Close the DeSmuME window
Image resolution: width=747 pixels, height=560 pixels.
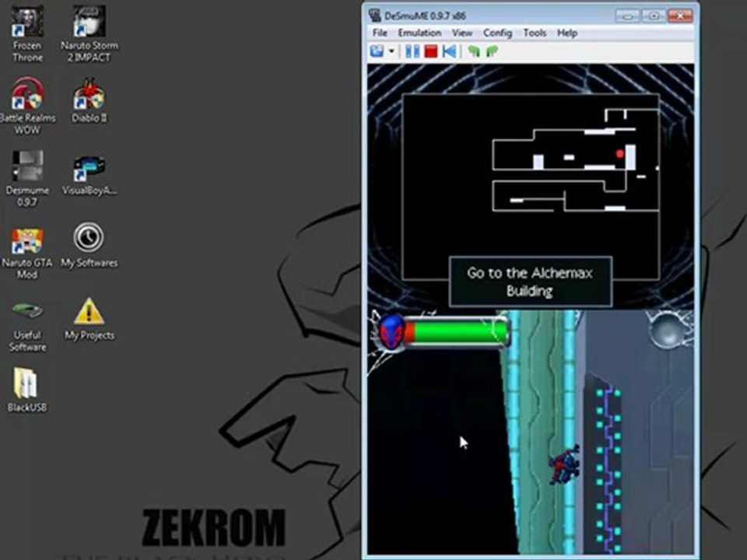(680, 16)
